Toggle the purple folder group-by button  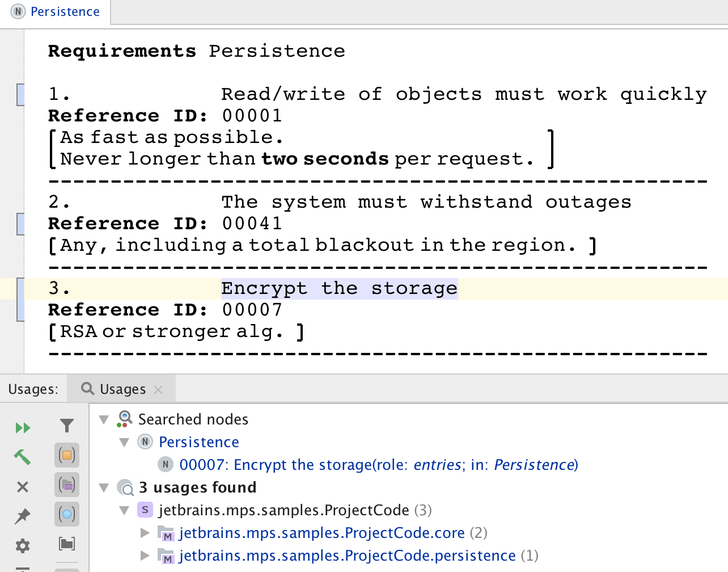point(67,485)
